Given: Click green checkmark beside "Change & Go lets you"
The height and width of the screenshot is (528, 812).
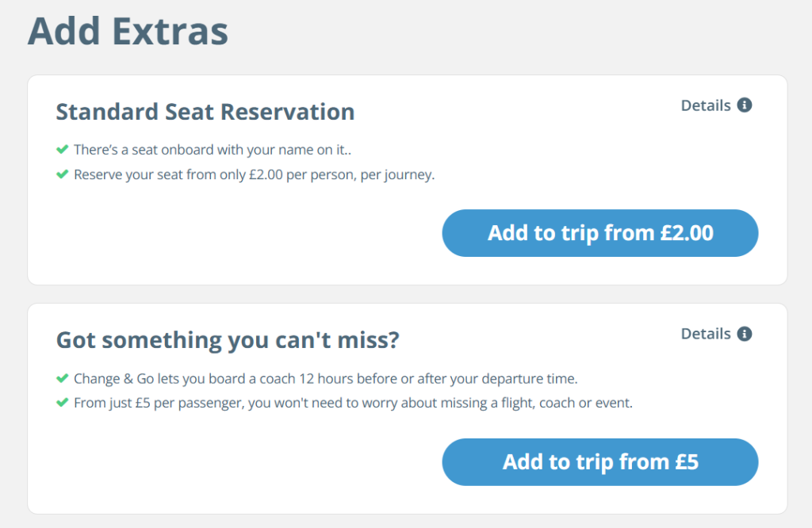Looking at the screenshot, I should point(62,378).
